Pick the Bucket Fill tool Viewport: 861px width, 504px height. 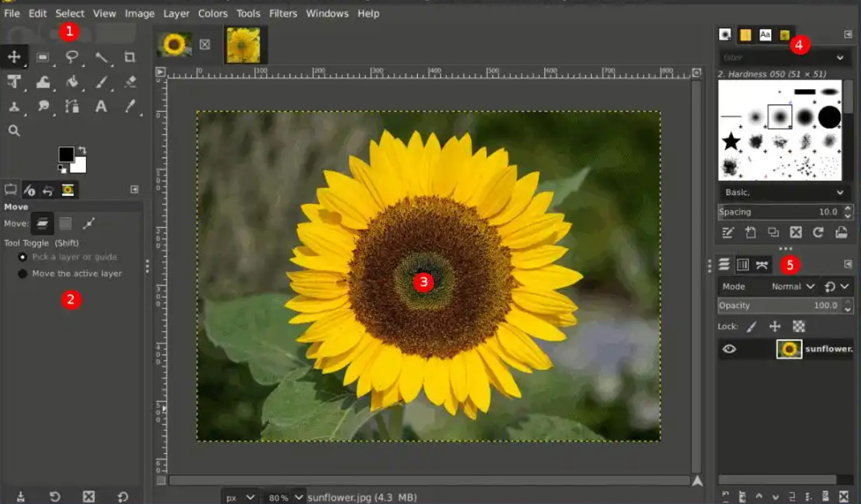(72, 82)
